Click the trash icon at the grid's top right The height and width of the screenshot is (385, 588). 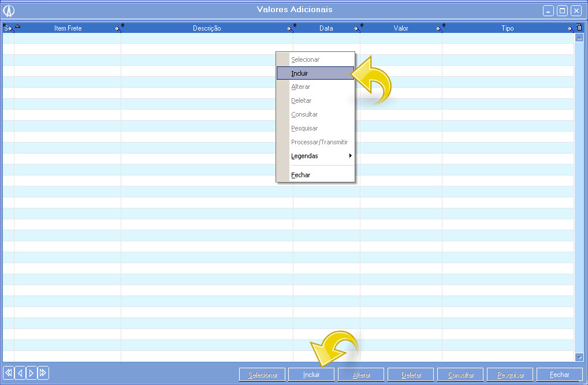pyautogui.click(x=579, y=28)
